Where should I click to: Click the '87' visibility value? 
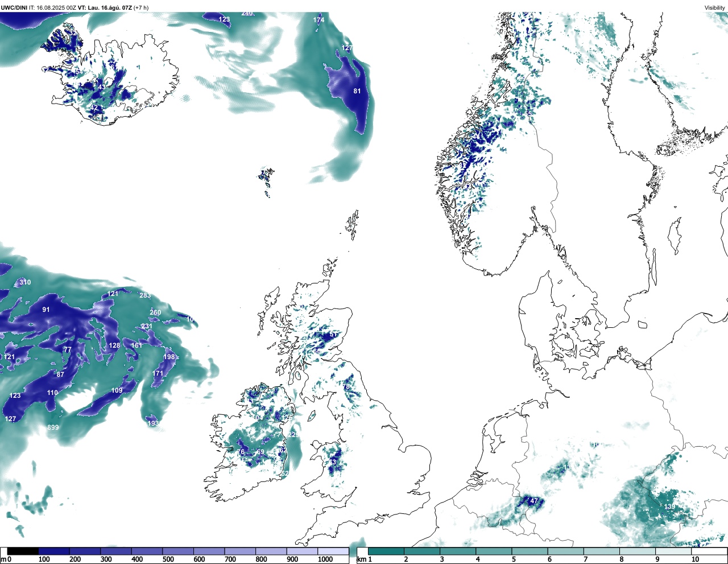pos(60,374)
